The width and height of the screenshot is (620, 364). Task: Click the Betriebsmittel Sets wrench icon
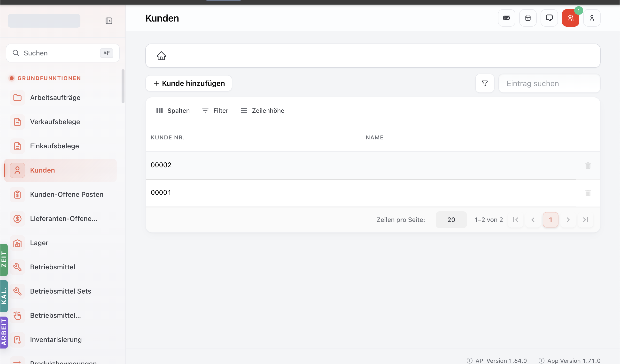[x=17, y=291]
